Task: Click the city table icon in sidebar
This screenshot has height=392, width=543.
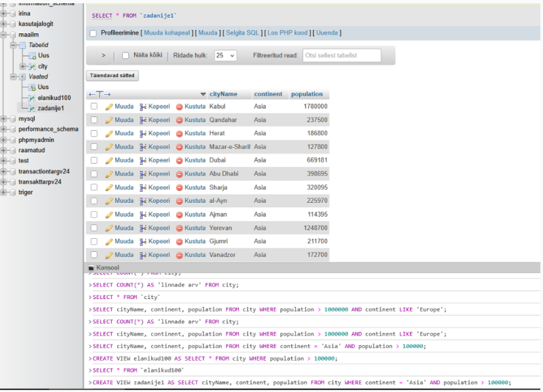Action: tap(31, 66)
